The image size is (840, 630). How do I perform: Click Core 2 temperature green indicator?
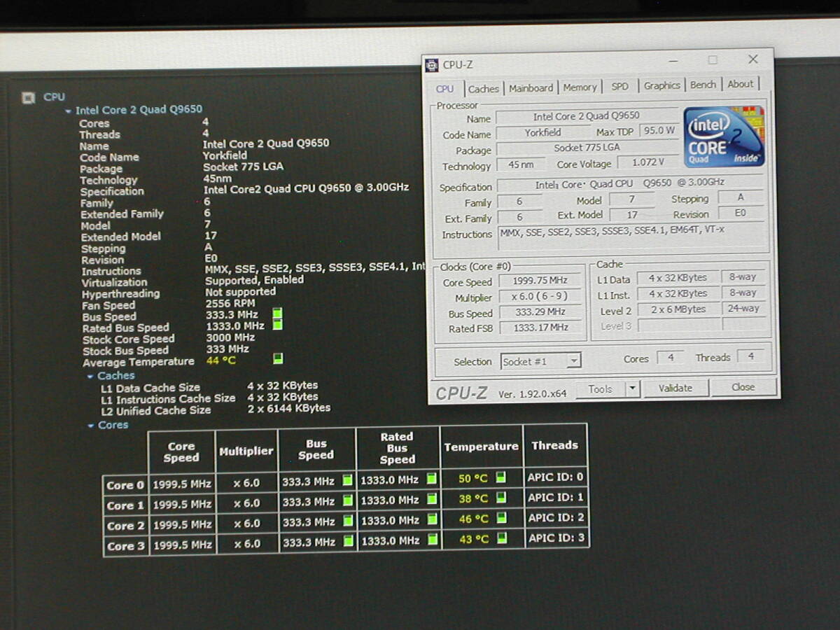[501, 519]
